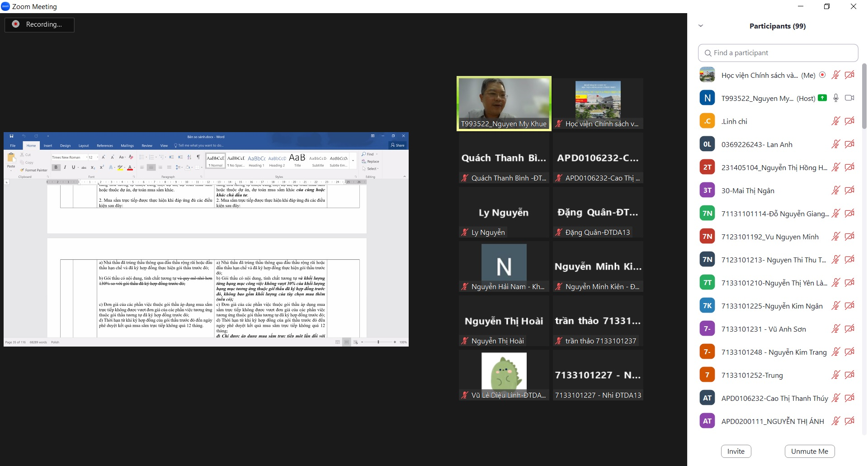Click the Recording... indicator button

pyautogui.click(x=39, y=24)
